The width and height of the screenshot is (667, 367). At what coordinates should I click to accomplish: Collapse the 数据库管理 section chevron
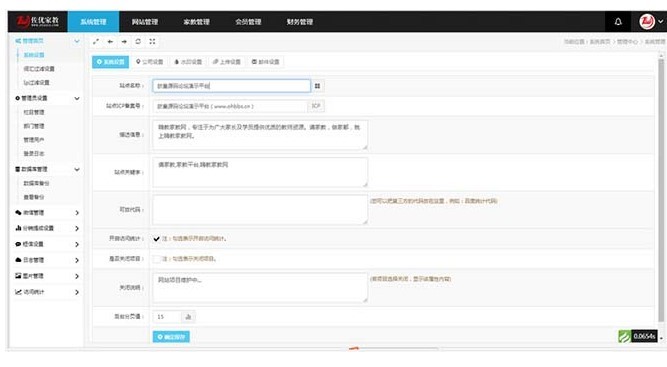point(77,169)
